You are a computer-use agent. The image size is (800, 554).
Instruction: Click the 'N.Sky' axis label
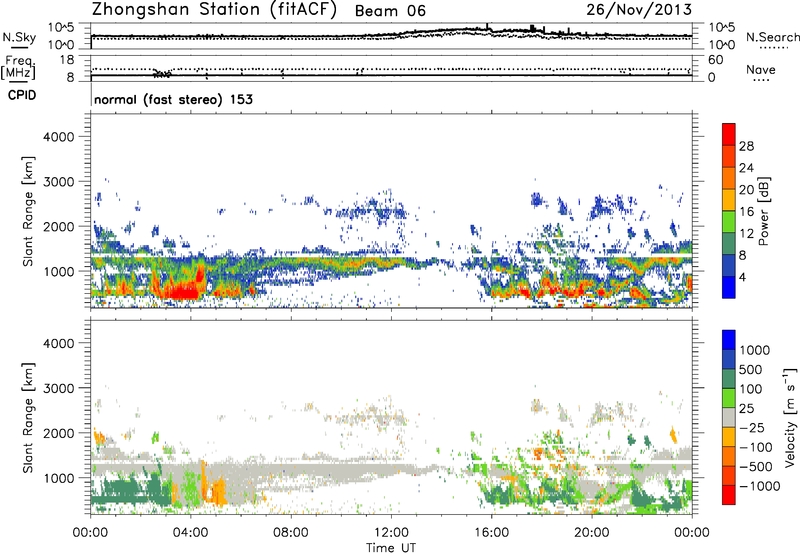[19, 38]
